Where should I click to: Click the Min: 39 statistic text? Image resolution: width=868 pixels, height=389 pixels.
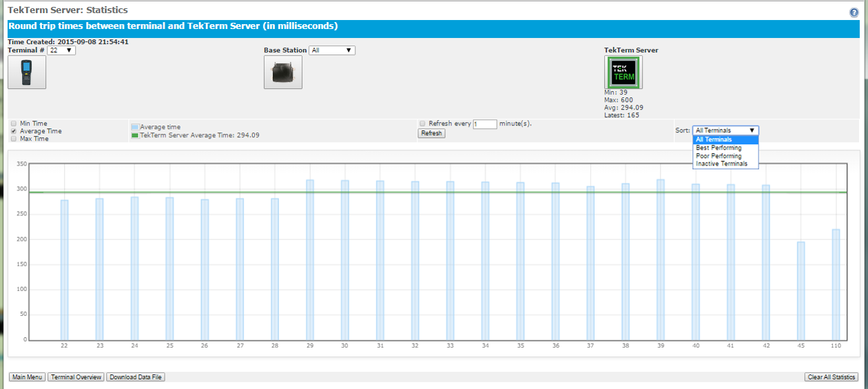[x=616, y=92]
